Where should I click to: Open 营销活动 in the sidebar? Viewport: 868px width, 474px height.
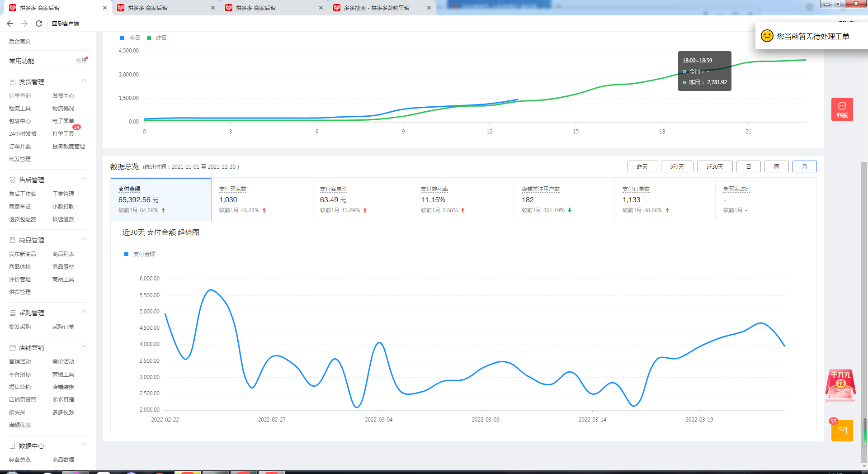pyautogui.click(x=20, y=362)
